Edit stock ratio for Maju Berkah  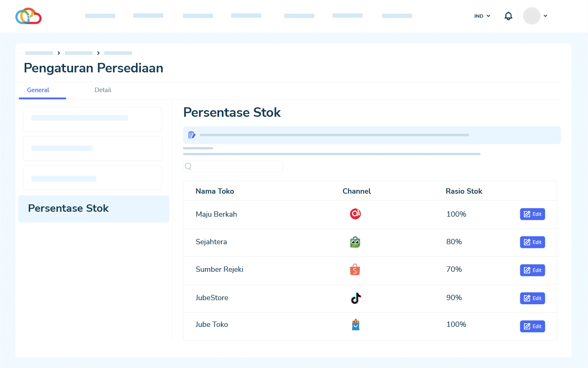(532, 214)
